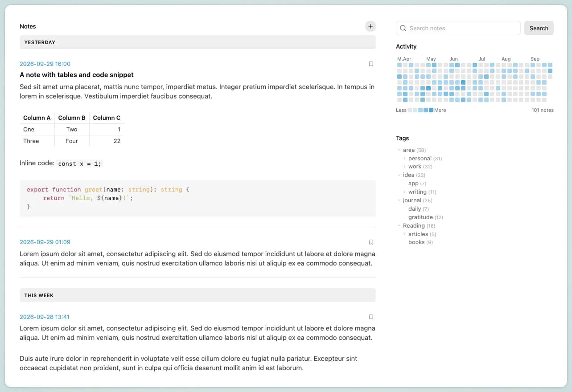
Task: Click the plus button to add a note
Action: point(370,26)
